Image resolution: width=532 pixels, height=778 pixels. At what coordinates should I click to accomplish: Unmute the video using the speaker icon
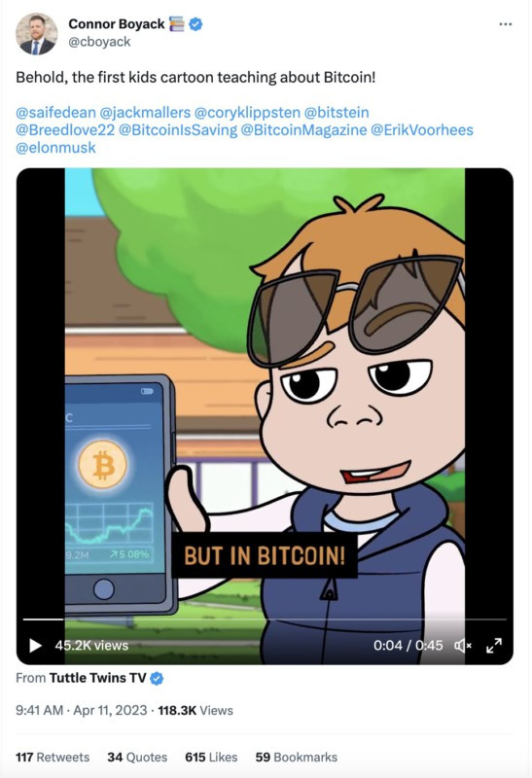click(x=463, y=646)
